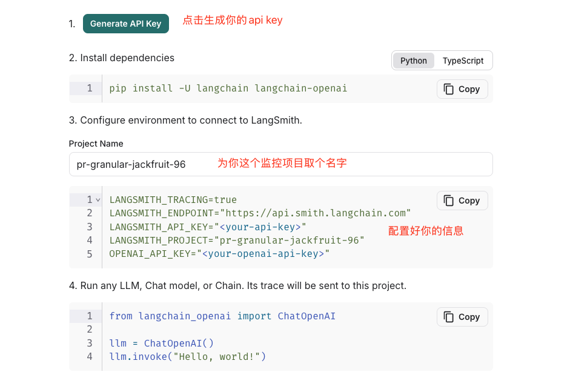The height and width of the screenshot is (392, 573).
Task: Click the llm.invoke("Hello, world!") line
Action: point(188,356)
